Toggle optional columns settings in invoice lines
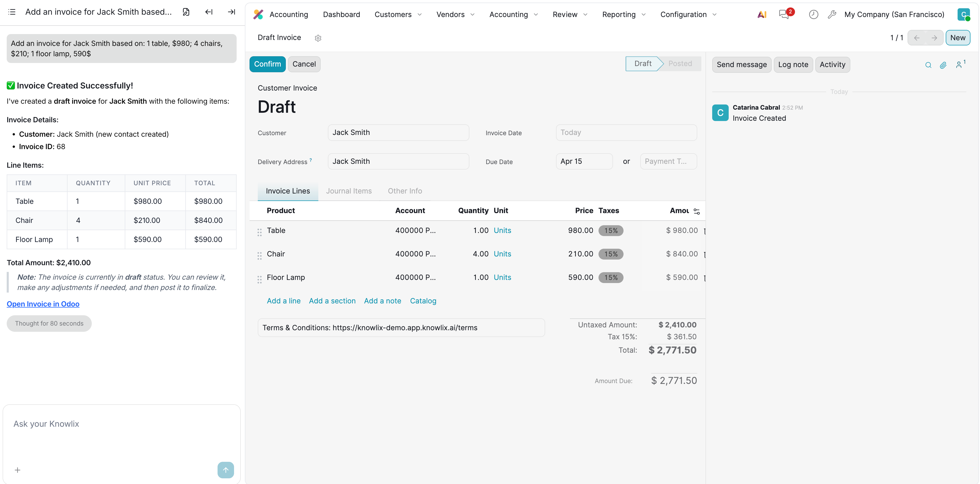Screen dimensions: 980x484 696,211
